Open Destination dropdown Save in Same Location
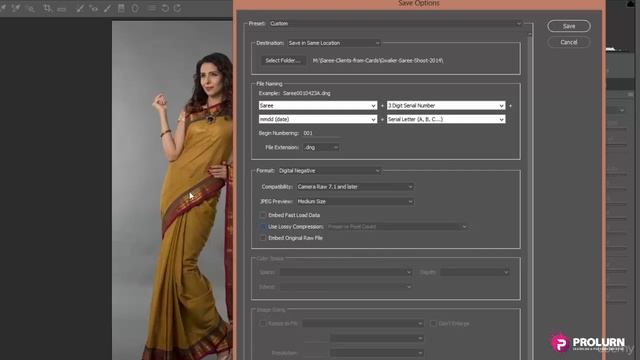 tap(334, 43)
